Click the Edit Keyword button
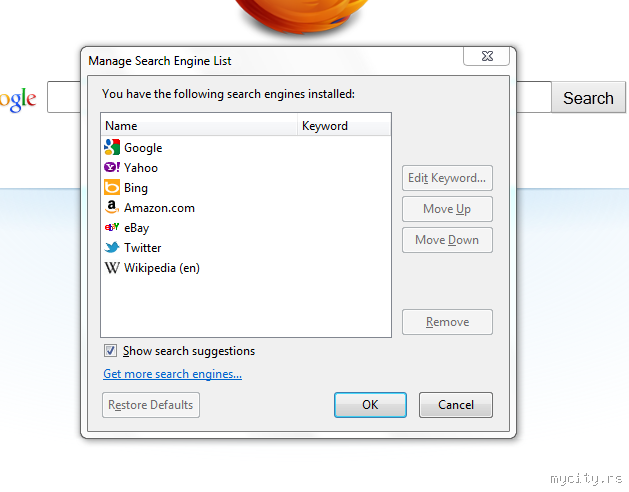The image size is (629, 492). click(447, 178)
